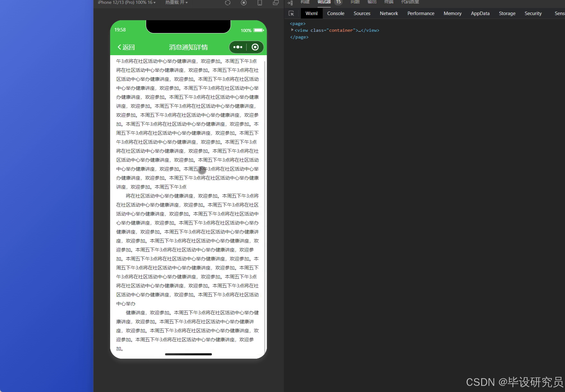Switch to the Security tab

pyautogui.click(x=533, y=13)
